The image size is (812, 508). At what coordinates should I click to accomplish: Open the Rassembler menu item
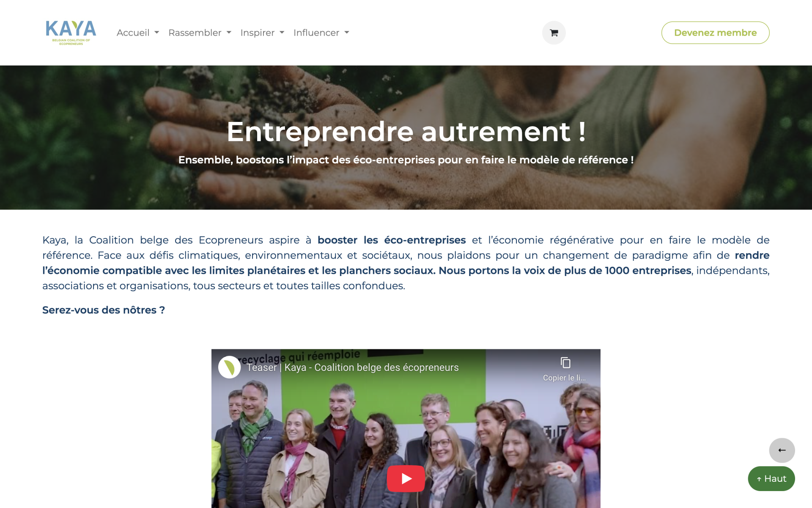(195, 33)
